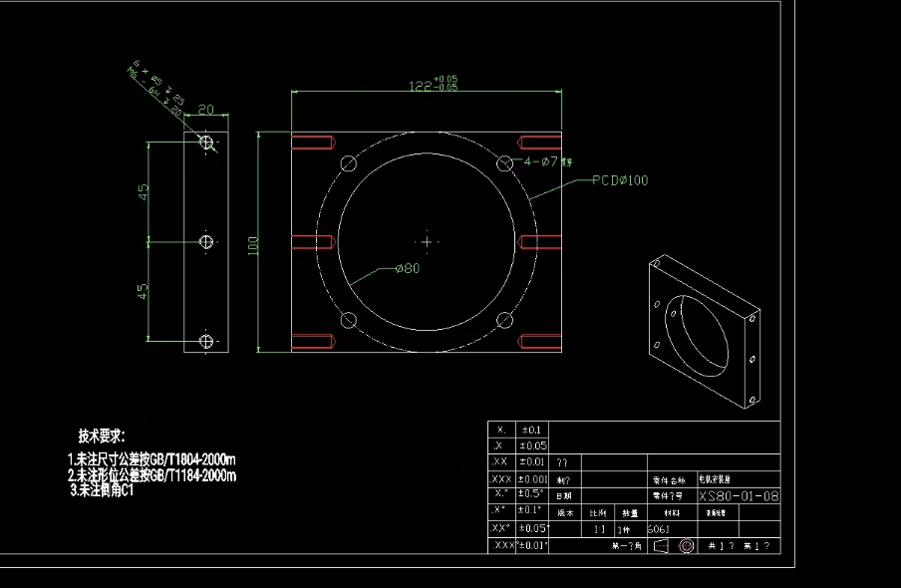Select part number XS80-01-08 in title block
Screen dimensions: 901x588
739,495
